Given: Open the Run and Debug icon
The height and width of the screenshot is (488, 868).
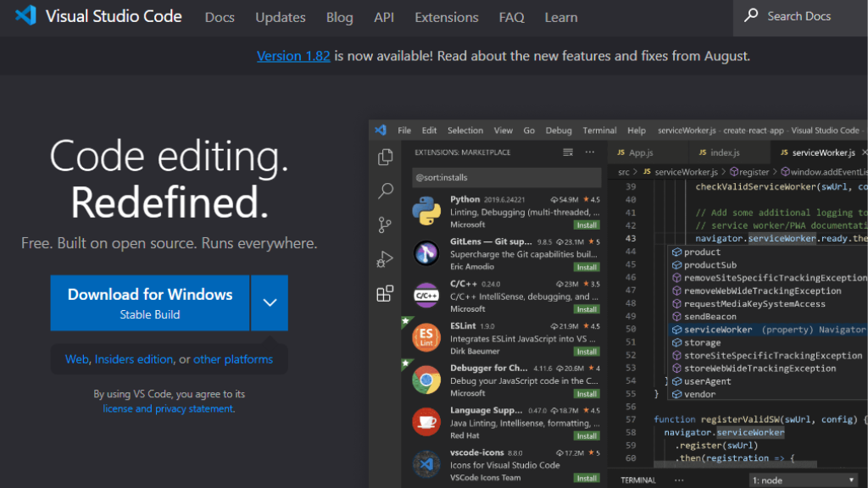Looking at the screenshot, I should tap(385, 259).
